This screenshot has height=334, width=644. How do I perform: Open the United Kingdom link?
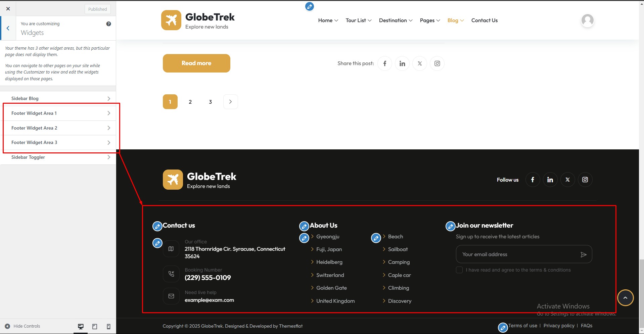(x=335, y=301)
